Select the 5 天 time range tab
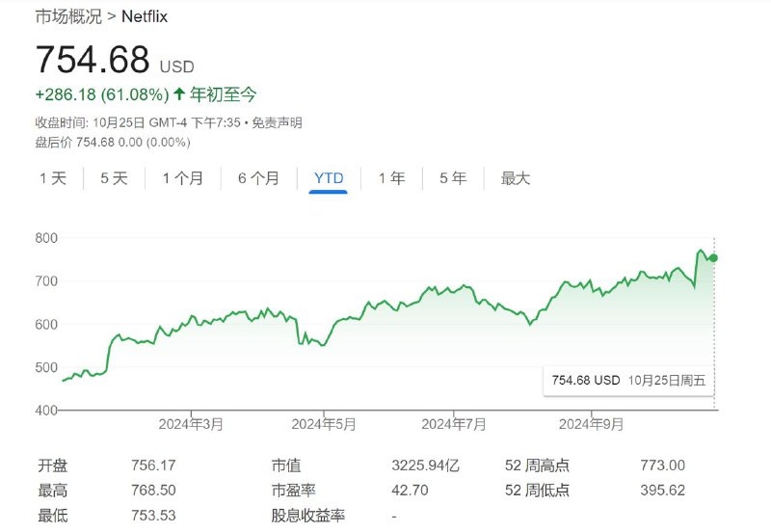Image resolution: width=771 pixels, height=532 pixels. 114,178
